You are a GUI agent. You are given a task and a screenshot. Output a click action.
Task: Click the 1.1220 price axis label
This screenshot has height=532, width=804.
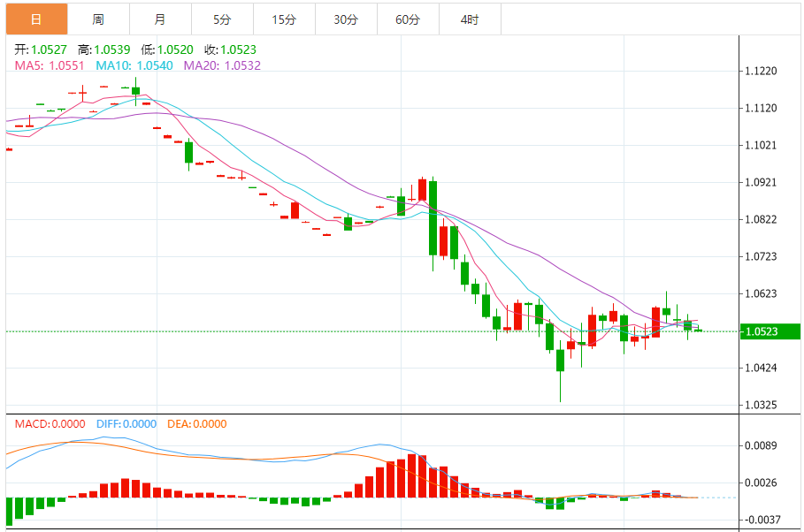tap(761, 71)
